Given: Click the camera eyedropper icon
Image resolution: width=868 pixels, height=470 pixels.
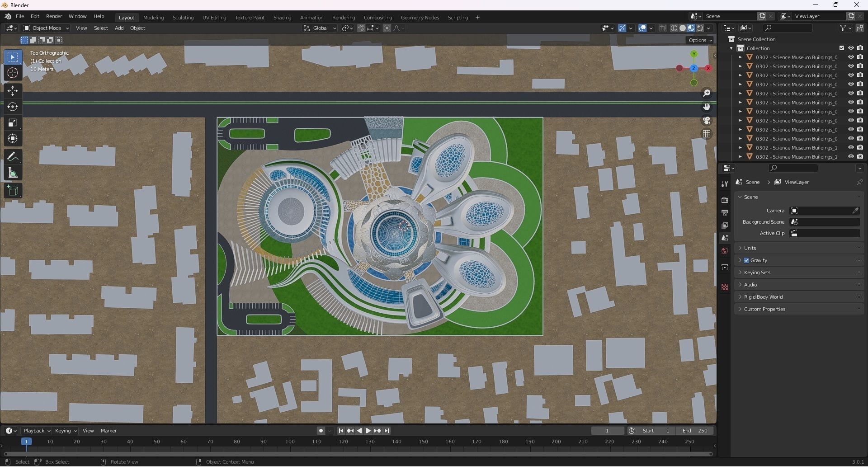Looking at the screenshot, I should click(855, 211).
